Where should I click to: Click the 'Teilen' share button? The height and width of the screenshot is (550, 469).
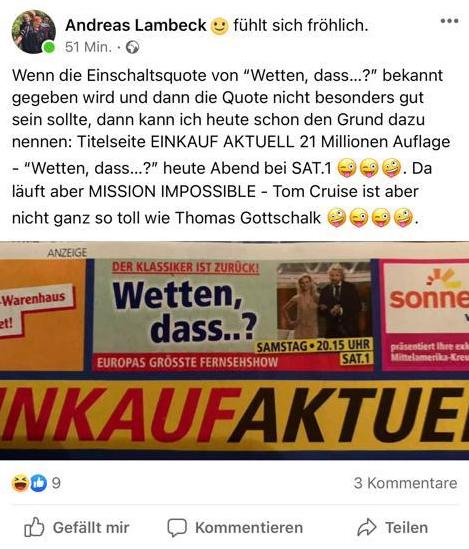(x=393, y=528)
